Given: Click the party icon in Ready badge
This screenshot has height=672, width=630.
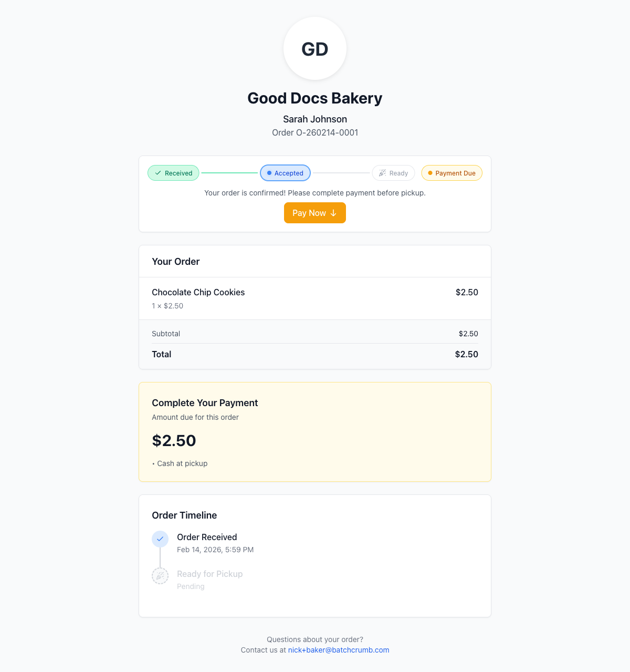Looking at the screenshot, I should 383,173.
